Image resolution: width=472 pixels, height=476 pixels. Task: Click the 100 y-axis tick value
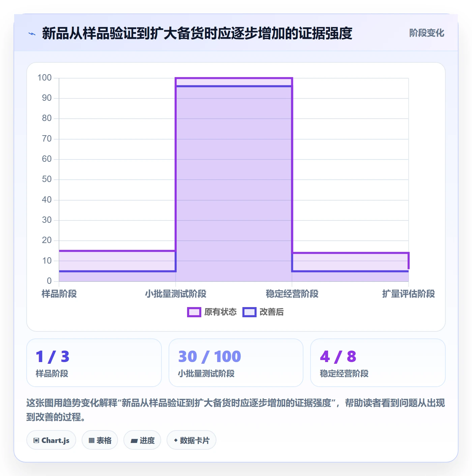45,78
